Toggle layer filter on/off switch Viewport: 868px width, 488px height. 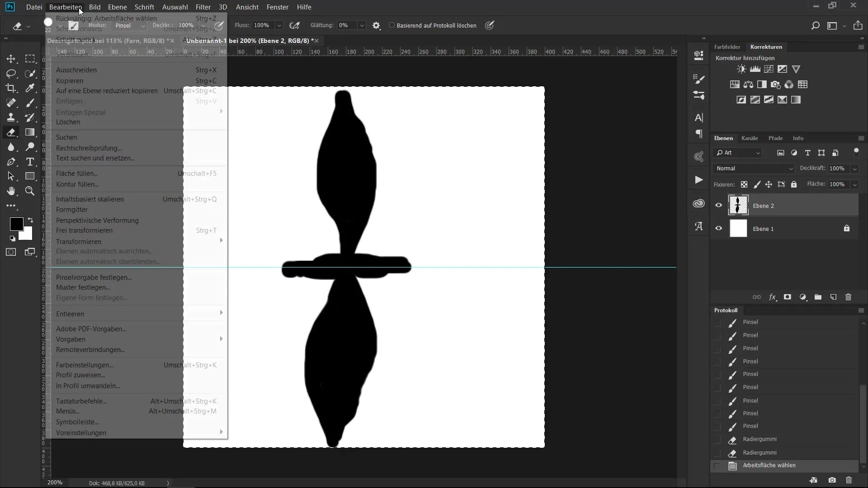click(x=856, y=152)
